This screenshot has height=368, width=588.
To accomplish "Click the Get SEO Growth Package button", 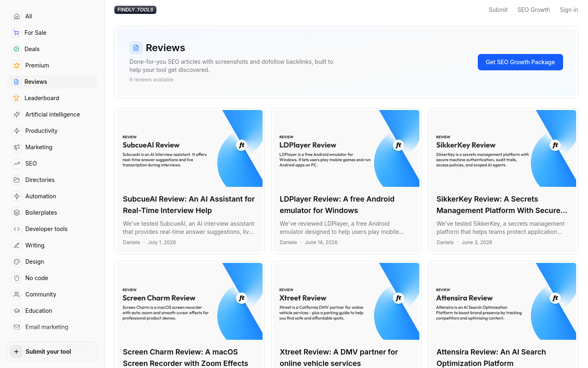I will (520, 62).
